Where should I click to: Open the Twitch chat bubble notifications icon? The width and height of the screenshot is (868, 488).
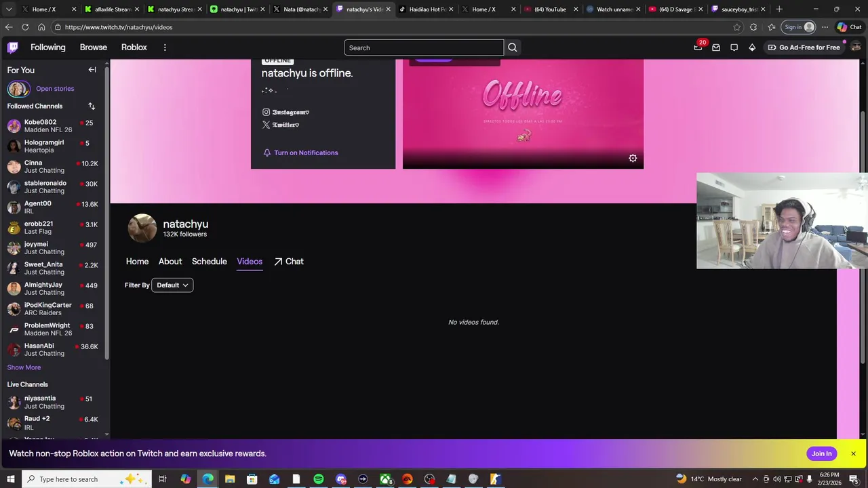[x=734, y=47]
